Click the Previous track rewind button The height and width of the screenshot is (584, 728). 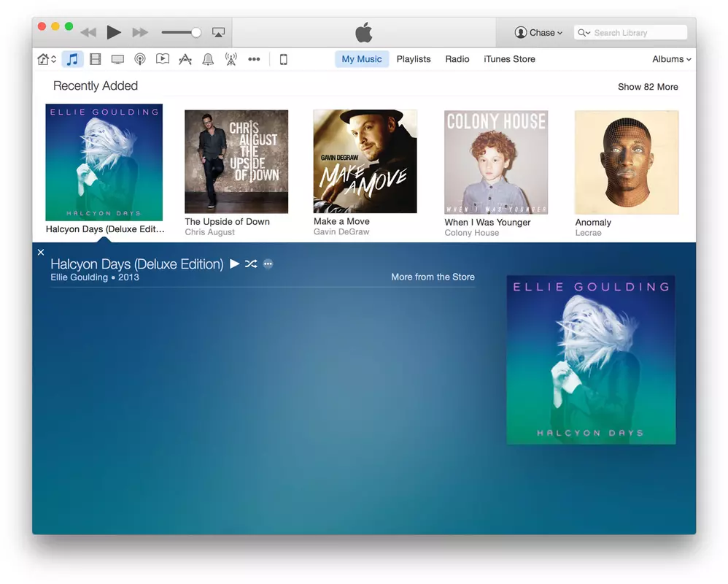[88, 33]
